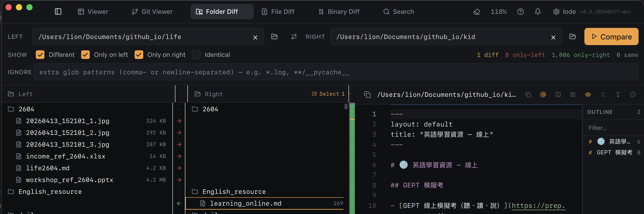Open the help question mark icon
The image size is (644, 214).
[x=520, y=12]
